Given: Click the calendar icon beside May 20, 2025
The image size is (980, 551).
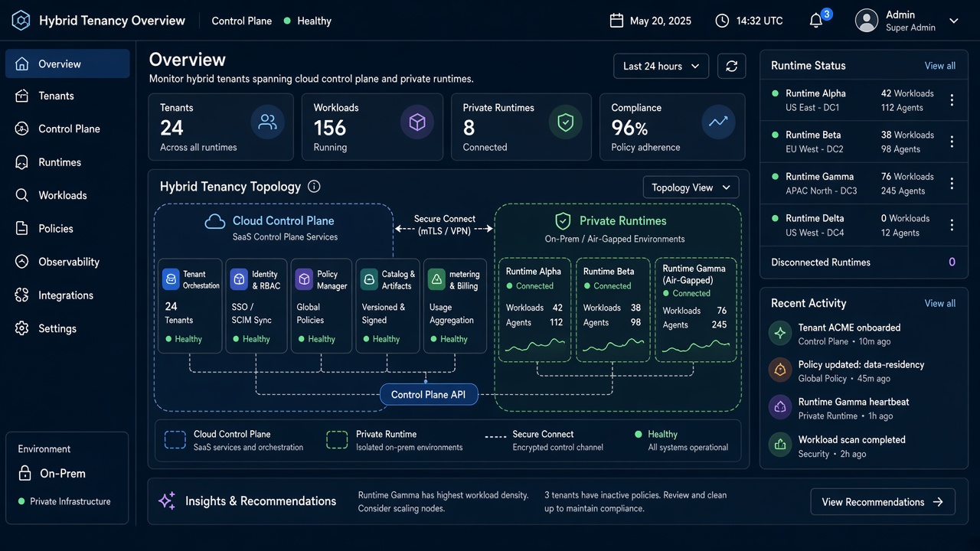Looking at the screenshot, I should pyautogui.click(x=616, y=21).
